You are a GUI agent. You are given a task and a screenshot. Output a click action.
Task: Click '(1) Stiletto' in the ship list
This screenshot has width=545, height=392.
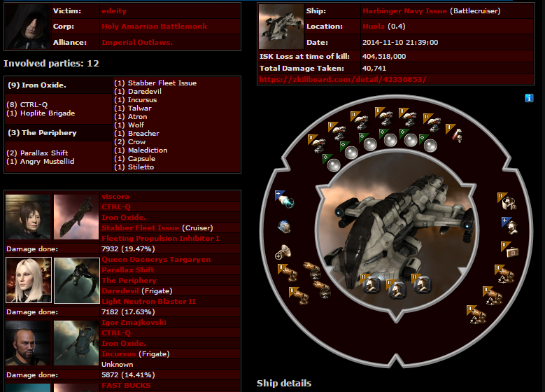tap(134, 167)
